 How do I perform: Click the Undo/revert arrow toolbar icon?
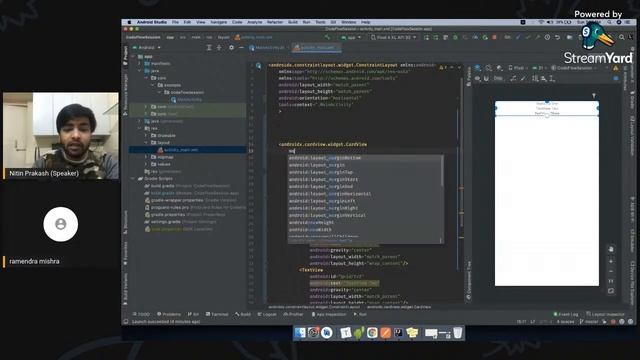coord(557,38)
